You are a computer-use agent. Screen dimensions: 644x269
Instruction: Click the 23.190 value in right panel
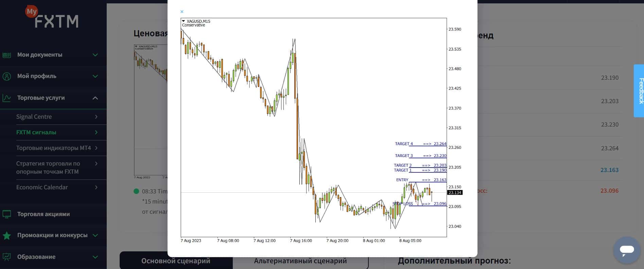pos(610,78)
